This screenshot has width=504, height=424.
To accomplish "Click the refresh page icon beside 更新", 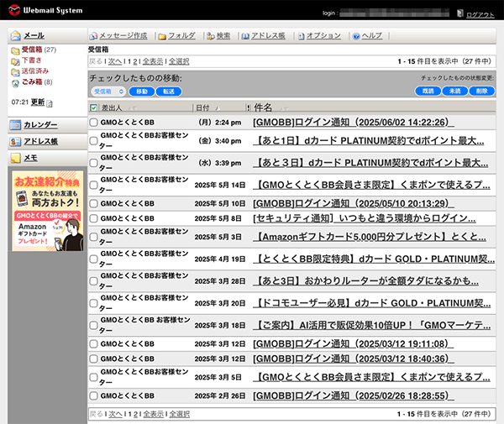I will point(50,103).
